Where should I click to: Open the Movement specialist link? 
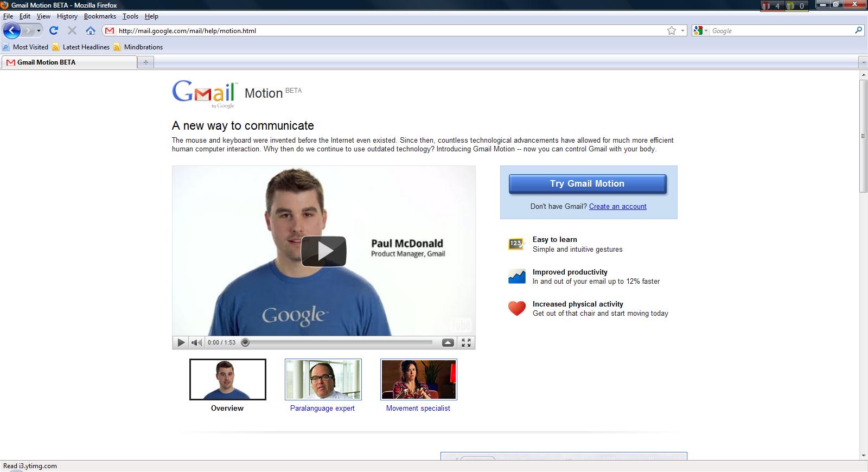pos(418,409)
